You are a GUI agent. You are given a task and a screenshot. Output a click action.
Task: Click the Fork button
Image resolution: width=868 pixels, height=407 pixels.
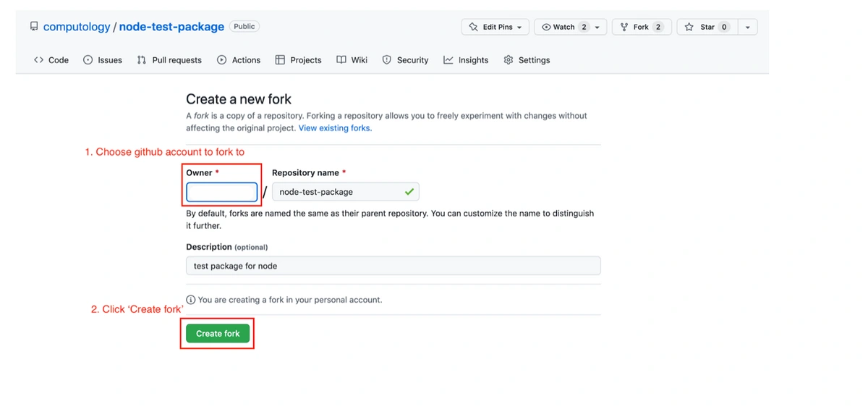point(642,27)
